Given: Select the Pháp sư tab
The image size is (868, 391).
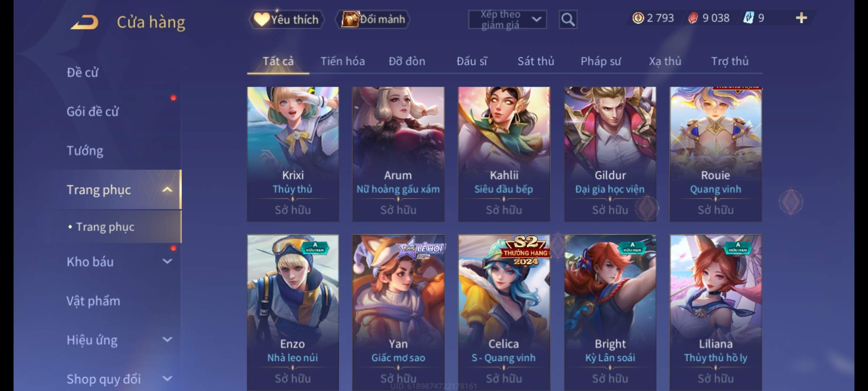Looking at the screenshot, I should pyautogui.click(x=601, y=61).
